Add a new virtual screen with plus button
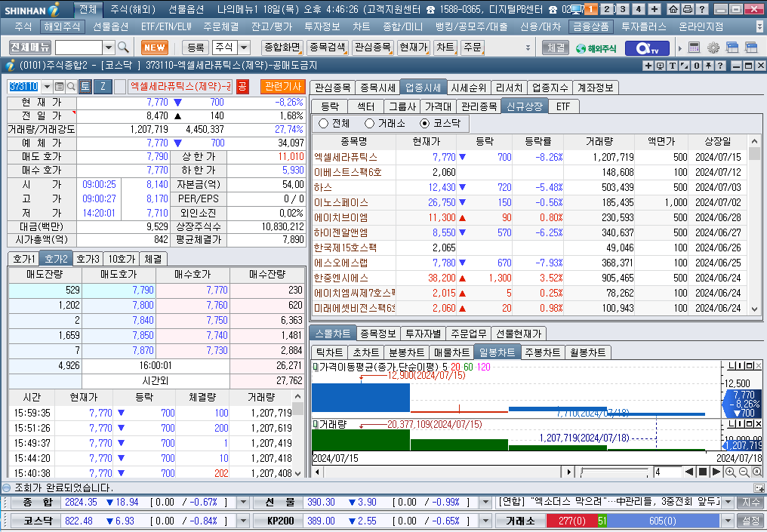The image size is (767, 532). (655, 9)
